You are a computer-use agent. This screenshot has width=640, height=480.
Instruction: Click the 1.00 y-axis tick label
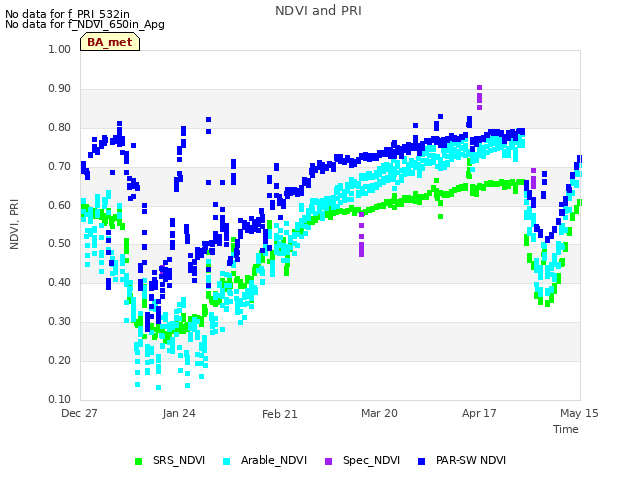pos(60,49)
